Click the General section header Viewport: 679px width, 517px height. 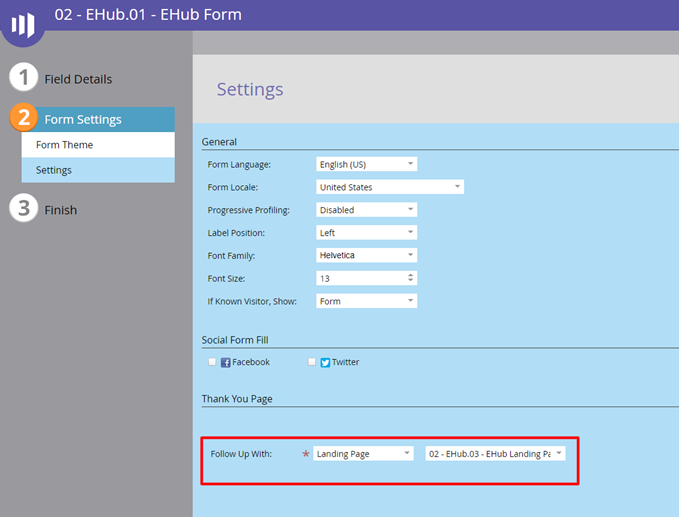[219, 142]
